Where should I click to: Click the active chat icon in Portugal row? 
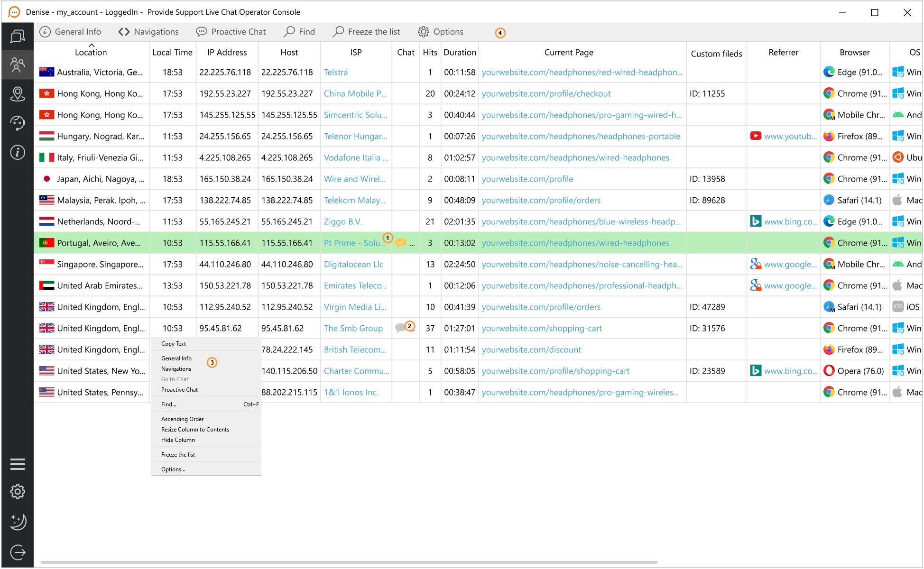click(401, 243)
